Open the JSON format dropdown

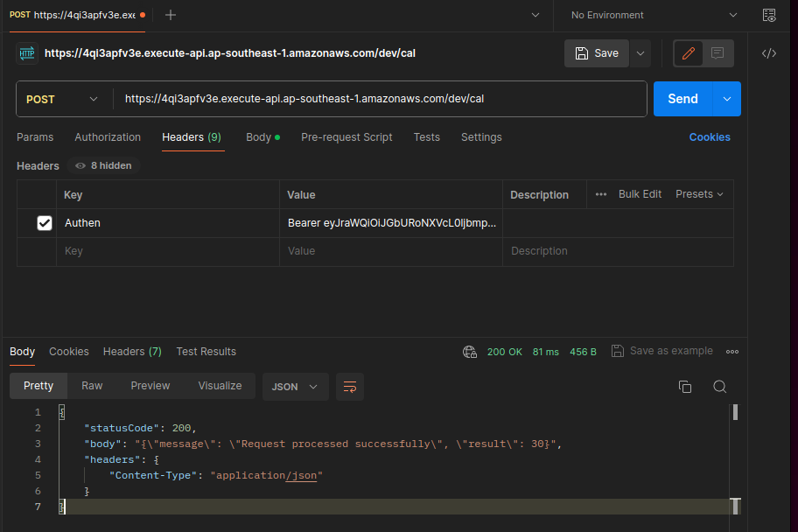pyautogui.click(x=295, y=387)
